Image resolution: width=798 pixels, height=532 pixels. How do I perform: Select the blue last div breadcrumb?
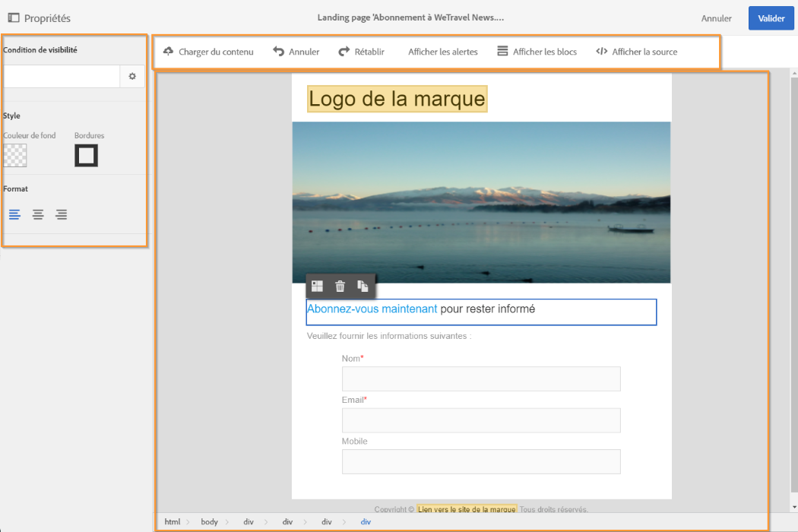pyautogui.click(x=366, y=522)
